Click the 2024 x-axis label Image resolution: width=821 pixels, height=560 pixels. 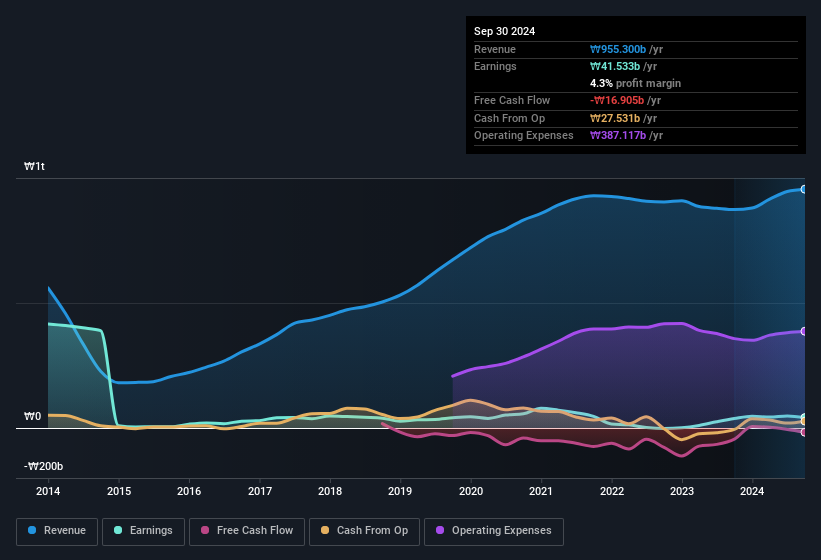click(752, 491)
